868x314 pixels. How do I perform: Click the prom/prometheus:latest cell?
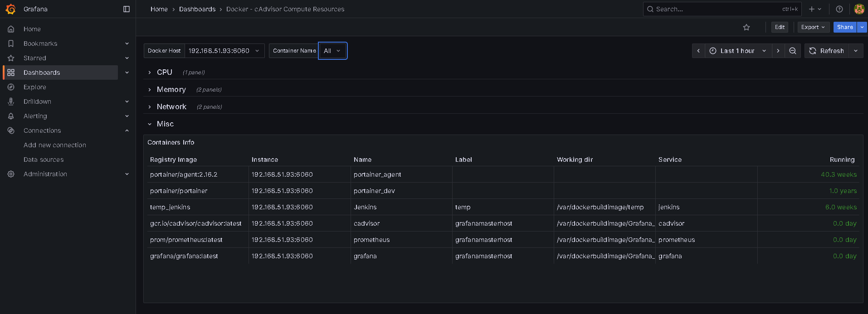(x=198, y=240)
